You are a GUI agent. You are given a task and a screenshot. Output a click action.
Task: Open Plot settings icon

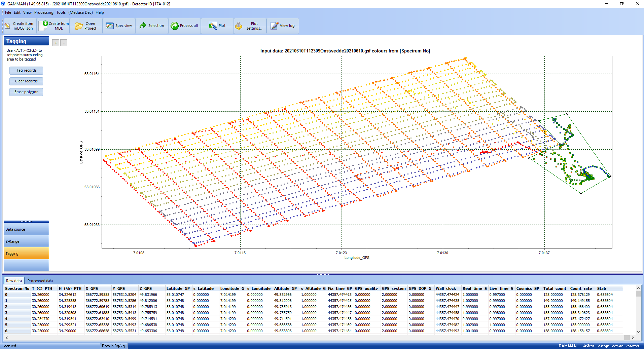[x=239, y=26]
